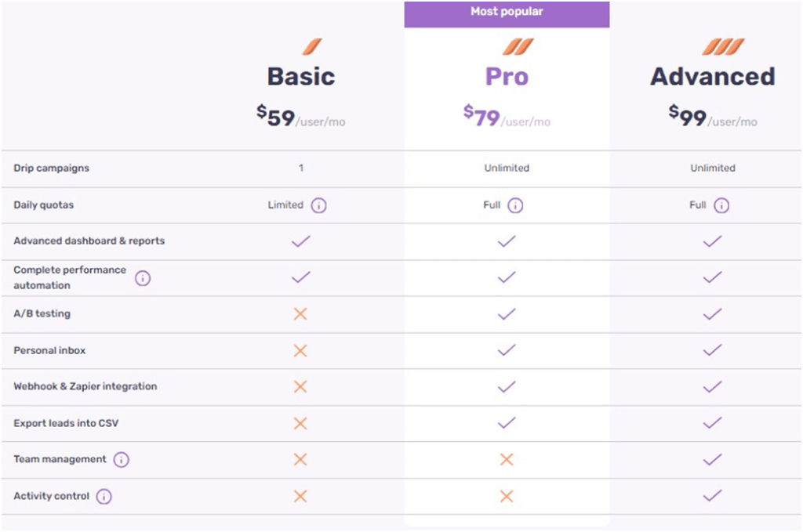Show Team management info tooltip
803x532 pixels.
click(121, 460)
